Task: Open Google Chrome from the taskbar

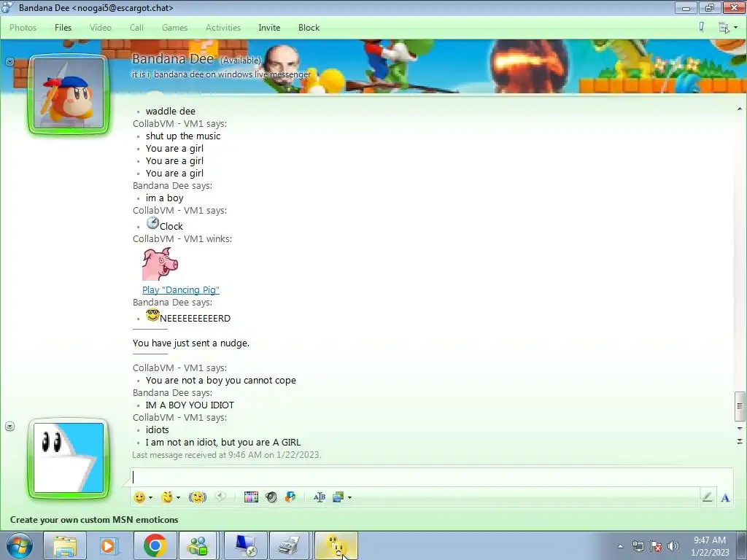Action: click(155, 545)
